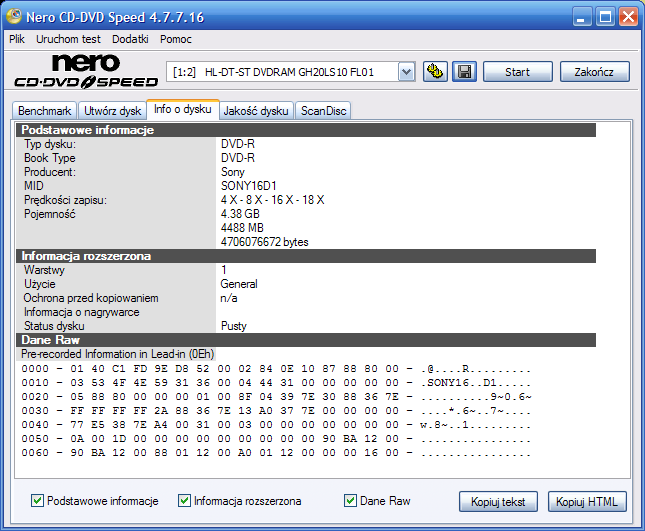Click the Producent value Sony

click(232, 172)
